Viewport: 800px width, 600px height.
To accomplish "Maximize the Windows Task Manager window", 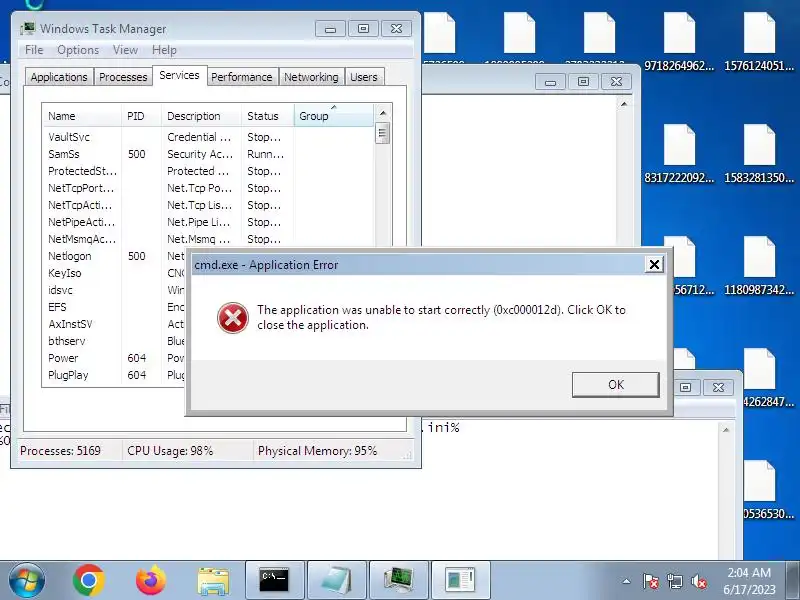I will coord(363,29).
